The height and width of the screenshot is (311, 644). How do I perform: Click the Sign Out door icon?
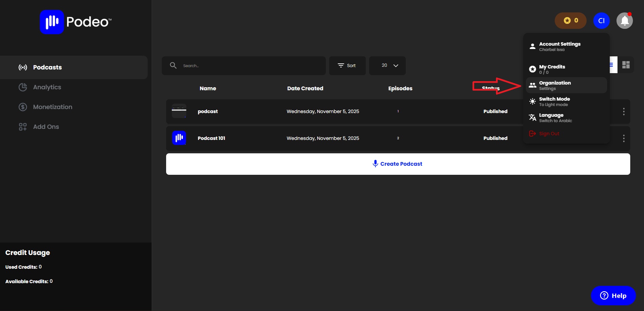pyautogui.click(x=532, y=134)
